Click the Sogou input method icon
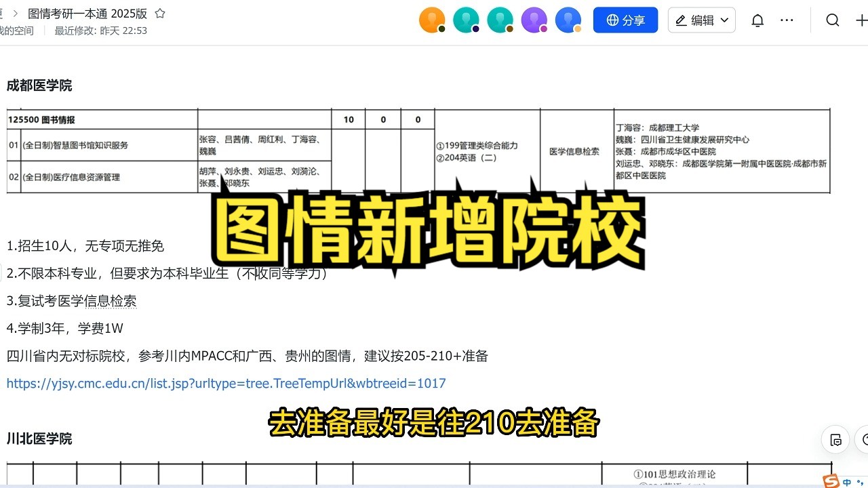Viewport: 868px width, 488px height. pos(831,482)
